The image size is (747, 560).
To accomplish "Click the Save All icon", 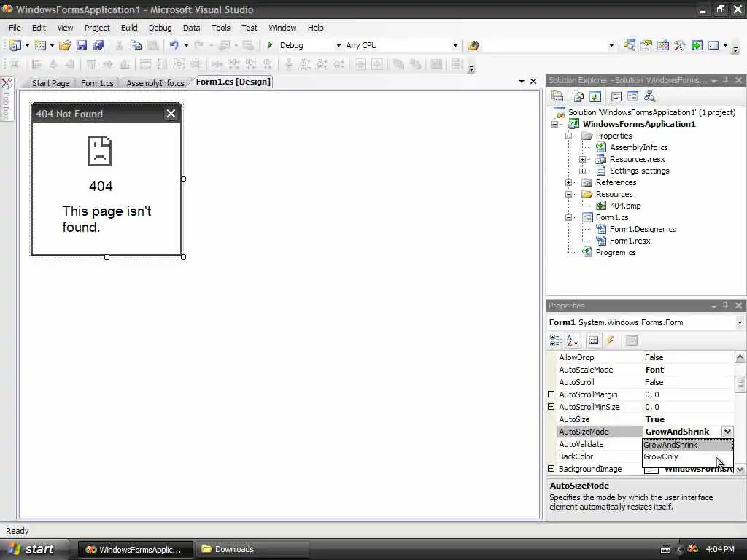I will [98, 45].
